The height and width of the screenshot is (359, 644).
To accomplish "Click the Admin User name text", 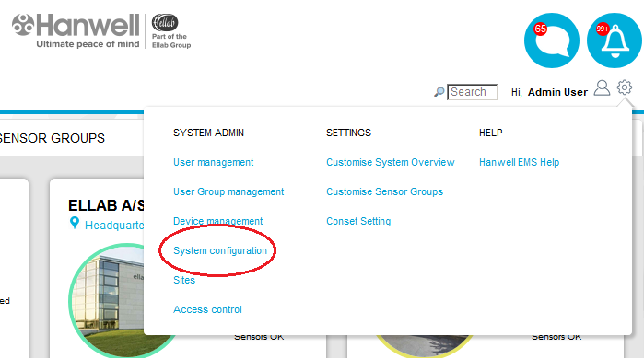I will 557,92.
